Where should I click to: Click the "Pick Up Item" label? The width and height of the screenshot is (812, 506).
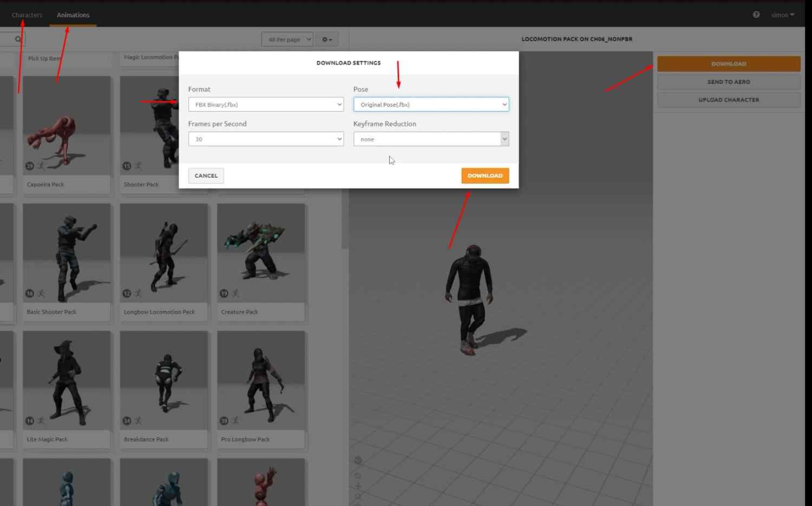click(x=44, y=59)
